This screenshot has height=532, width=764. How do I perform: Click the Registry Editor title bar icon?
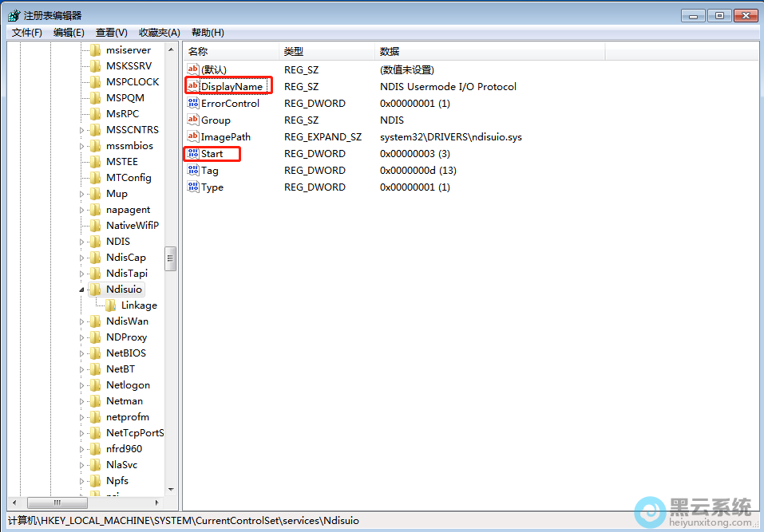click(14, 15)
